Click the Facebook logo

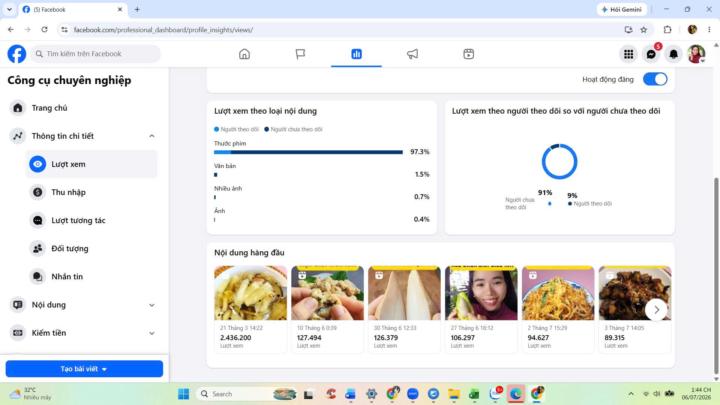tap(17, 54)
